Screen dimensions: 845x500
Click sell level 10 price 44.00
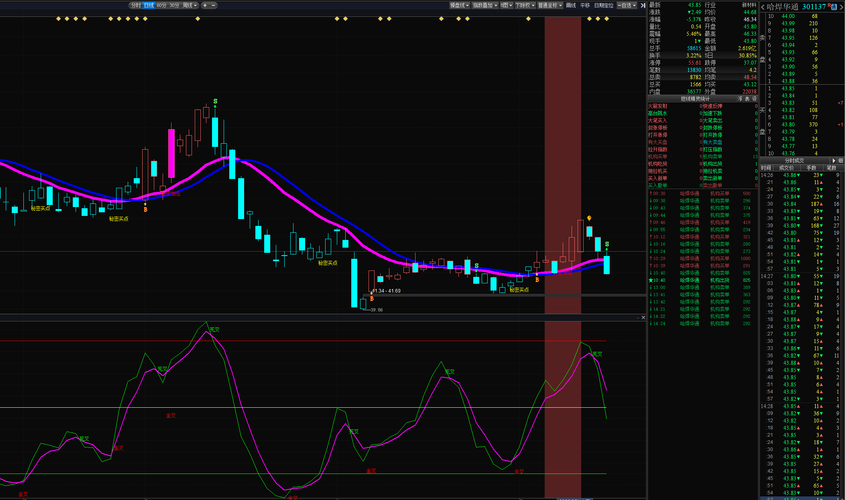(x=788, y=16)
